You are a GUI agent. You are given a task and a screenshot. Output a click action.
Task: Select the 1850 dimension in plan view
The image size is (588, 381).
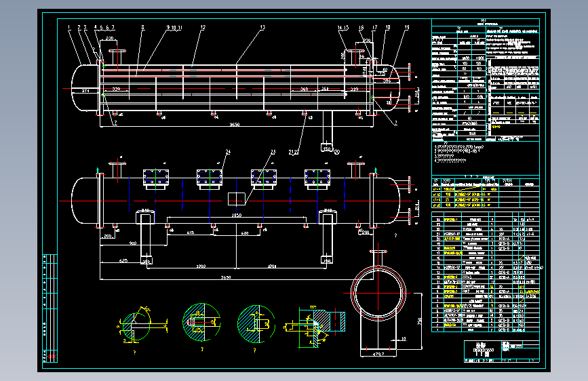coord(237,216)
